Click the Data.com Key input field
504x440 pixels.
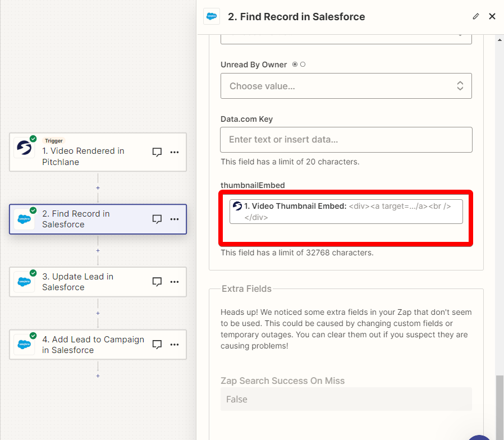coord(346,140)
